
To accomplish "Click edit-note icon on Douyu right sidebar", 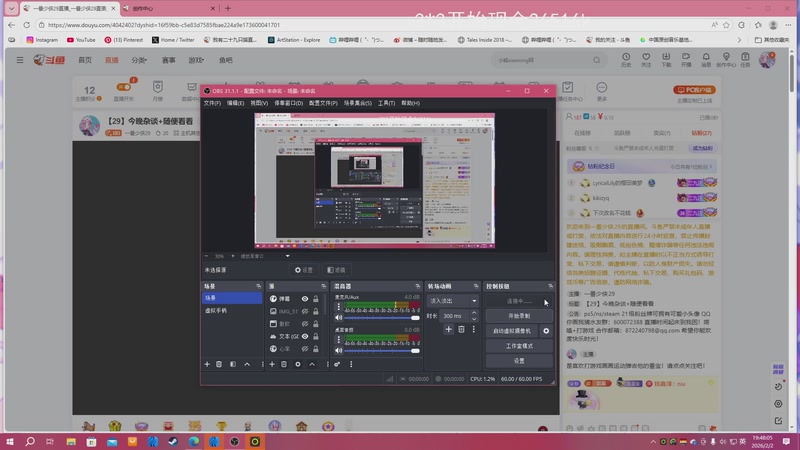I will click(x=778, y=421).
